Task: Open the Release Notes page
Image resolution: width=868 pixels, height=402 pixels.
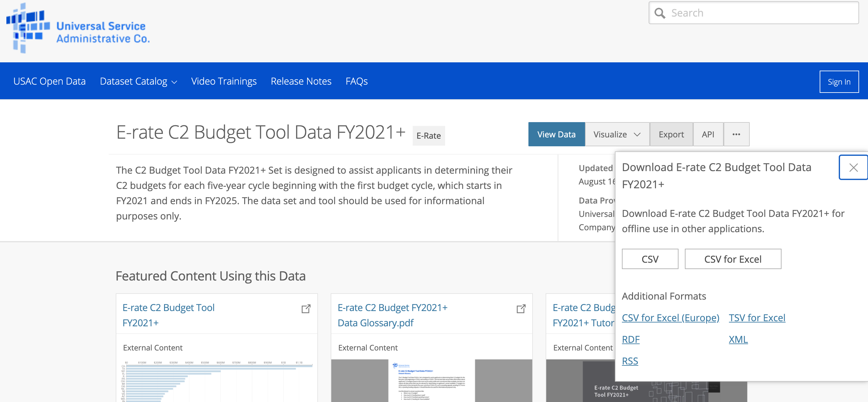Action: 301,81
